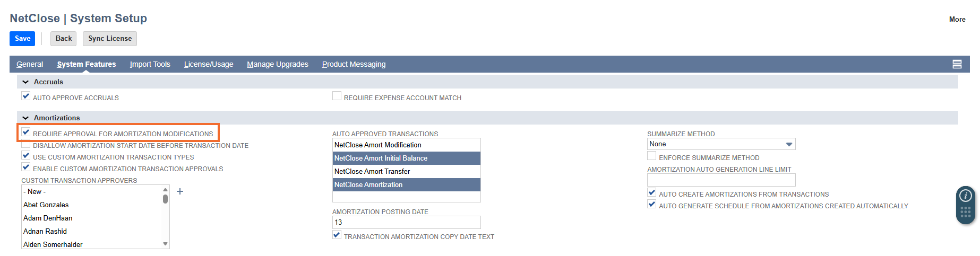980x256 pixels.
Task: Open the License/Usage tab
Action: (209, 64)
